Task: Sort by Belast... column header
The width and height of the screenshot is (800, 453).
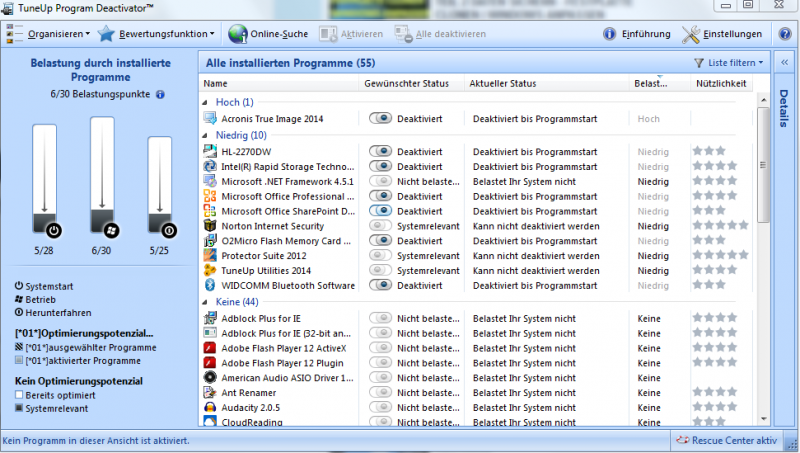Action: coord(660,84)
